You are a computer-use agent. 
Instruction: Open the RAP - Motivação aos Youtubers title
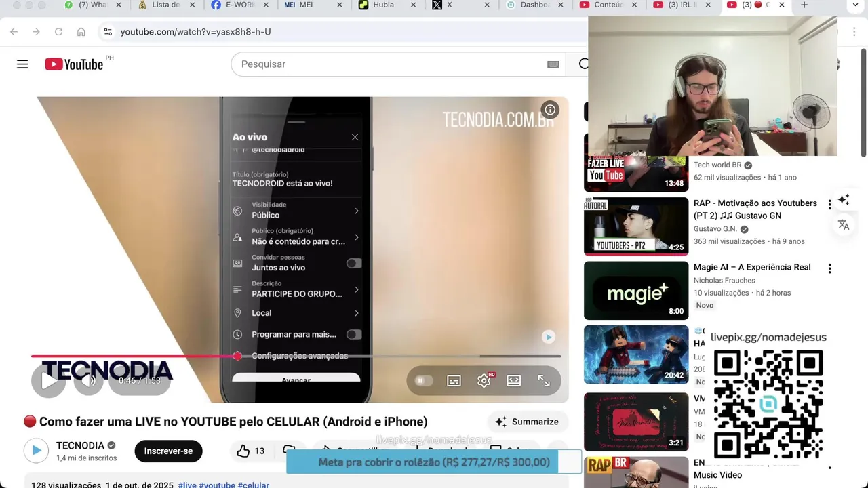755,209
